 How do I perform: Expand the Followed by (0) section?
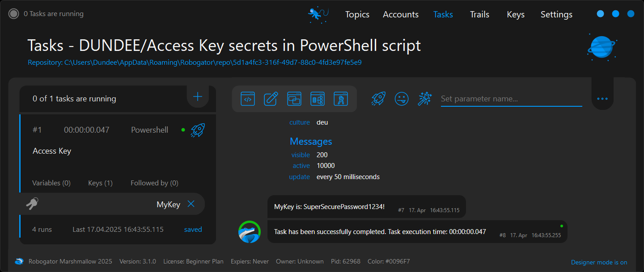tap(154, 183)
